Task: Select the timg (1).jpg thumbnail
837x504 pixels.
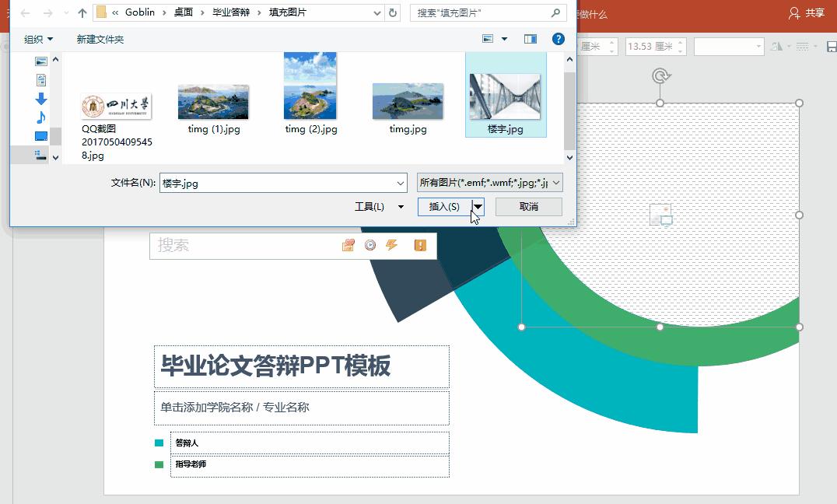Action: pyautogui.click(x=213, y=101)
